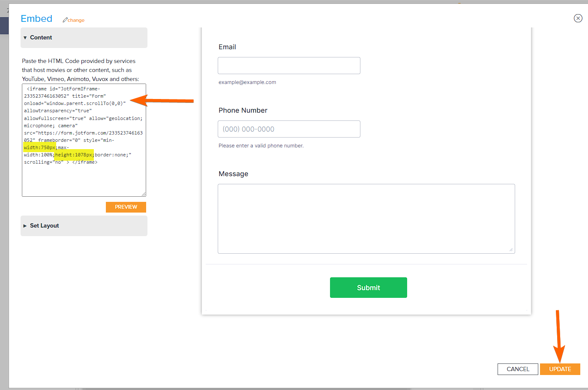Click the example@example.com hint text
The height and width of the screenshot is (390, 588).
pyautogui.click(x=247, y=82)
